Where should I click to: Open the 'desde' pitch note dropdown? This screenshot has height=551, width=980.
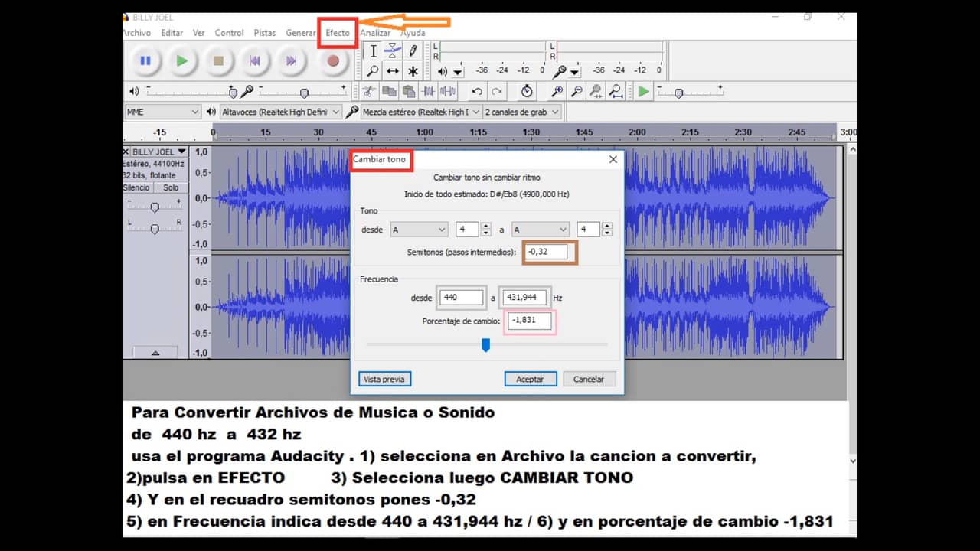pyautogui.click(x=419, y=230)
